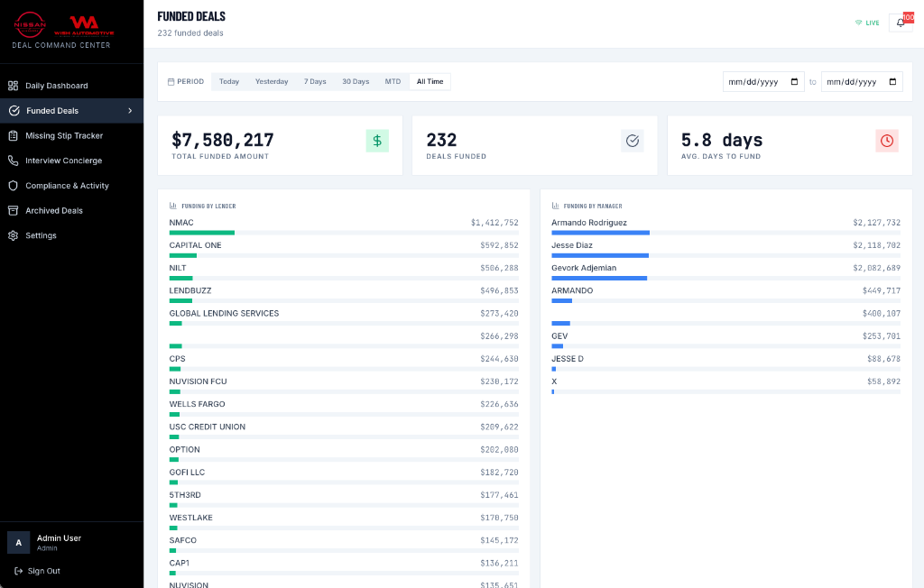Click the Admin User avatar
Viewport: 924px width, 588px height.
[x=18, y=543]
